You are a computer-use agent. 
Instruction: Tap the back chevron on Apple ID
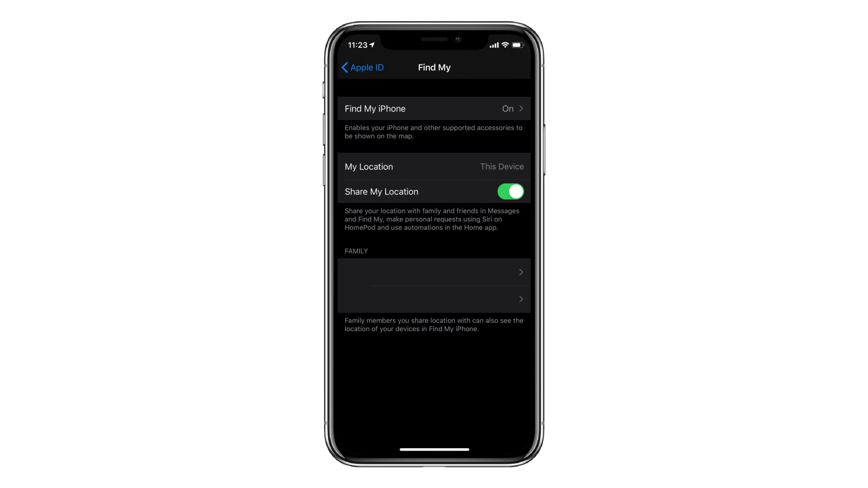point(344,67)
